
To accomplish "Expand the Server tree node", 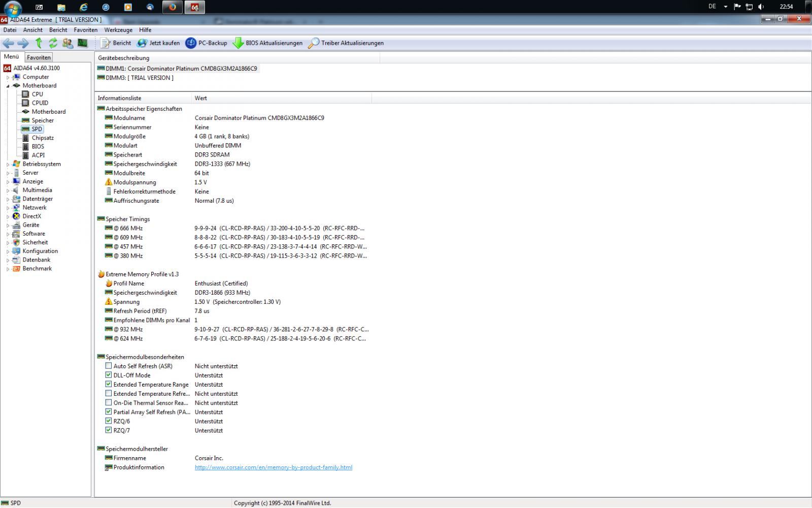I will click(x=8, y=173).
